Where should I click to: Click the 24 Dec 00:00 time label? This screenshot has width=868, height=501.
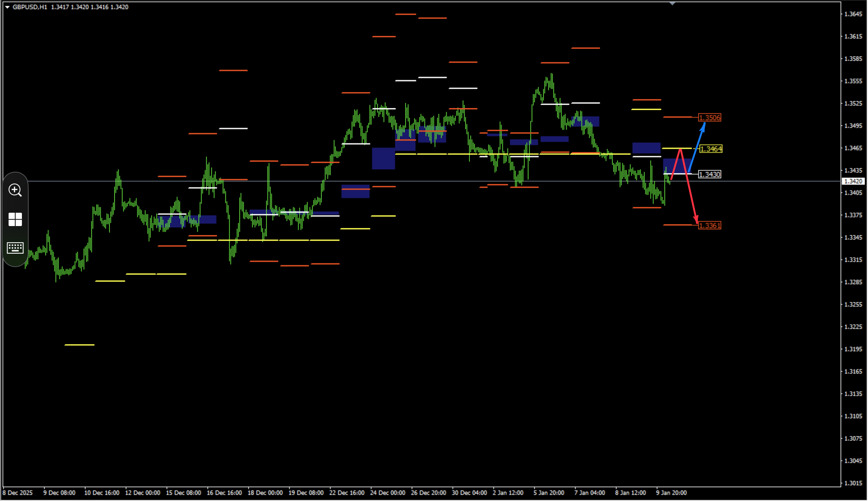[387, 492]
